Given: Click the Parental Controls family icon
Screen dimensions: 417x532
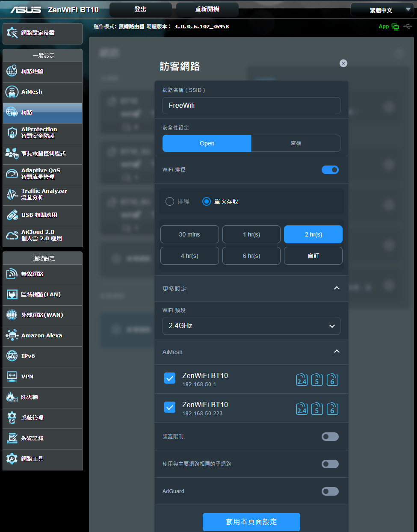Looking at the screenshot, I should point(12,153).
